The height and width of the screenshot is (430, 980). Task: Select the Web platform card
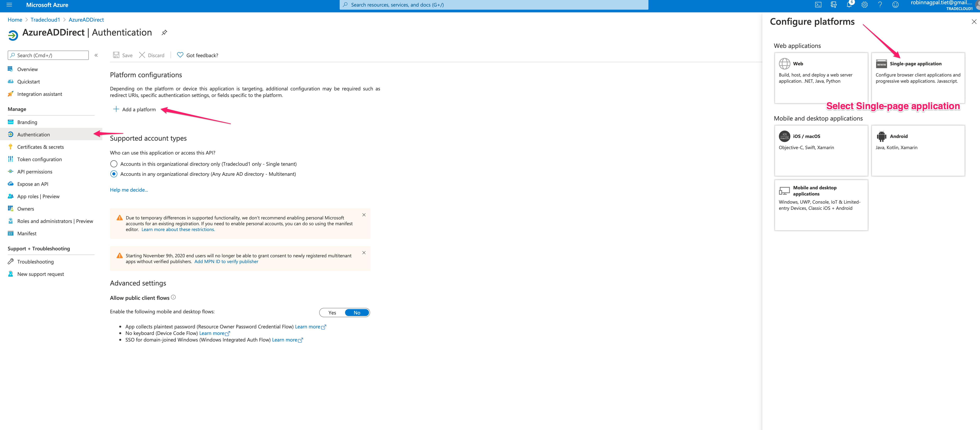click(x=821, y=78)
